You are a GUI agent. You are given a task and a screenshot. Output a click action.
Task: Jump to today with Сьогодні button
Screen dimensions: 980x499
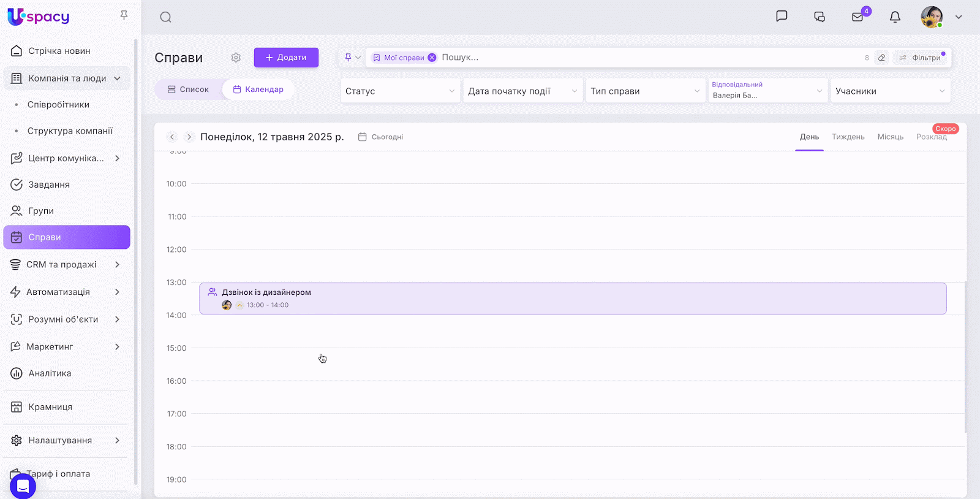(380, 137)
